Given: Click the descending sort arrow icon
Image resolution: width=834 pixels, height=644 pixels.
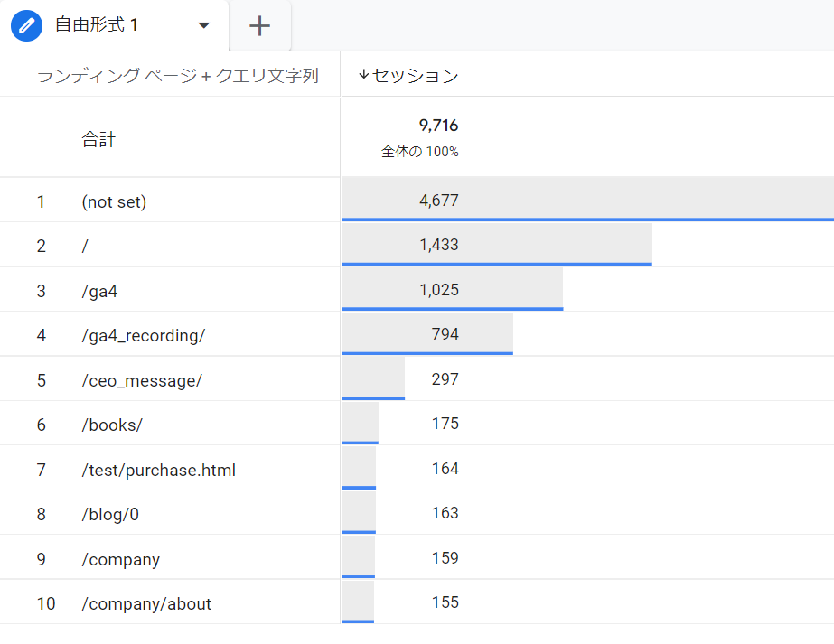Looking at the screenshot, I should [x=363, y=75].
